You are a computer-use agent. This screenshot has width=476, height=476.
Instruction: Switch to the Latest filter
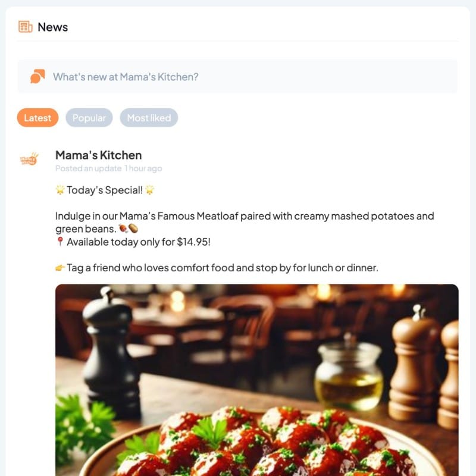click(37, 117)
